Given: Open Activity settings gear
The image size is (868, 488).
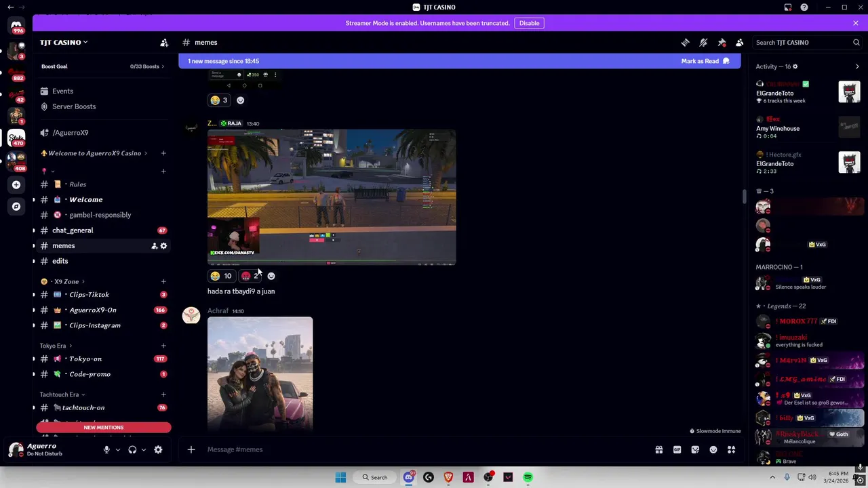Looking at the screenshot, I should (x=795, y=66).
